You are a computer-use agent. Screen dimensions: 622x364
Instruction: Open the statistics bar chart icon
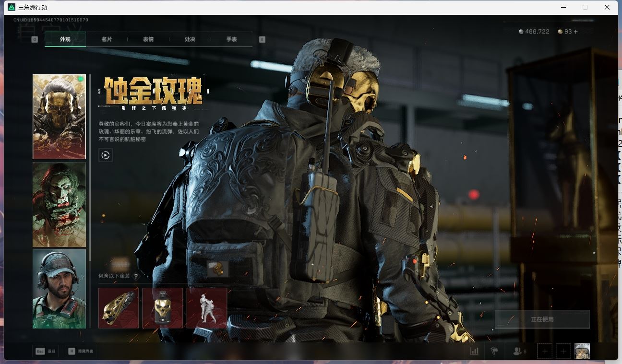[x=474, y=351]
